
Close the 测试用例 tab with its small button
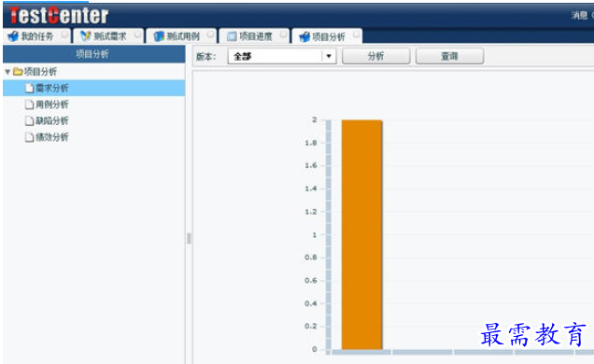tap(211, 35)
